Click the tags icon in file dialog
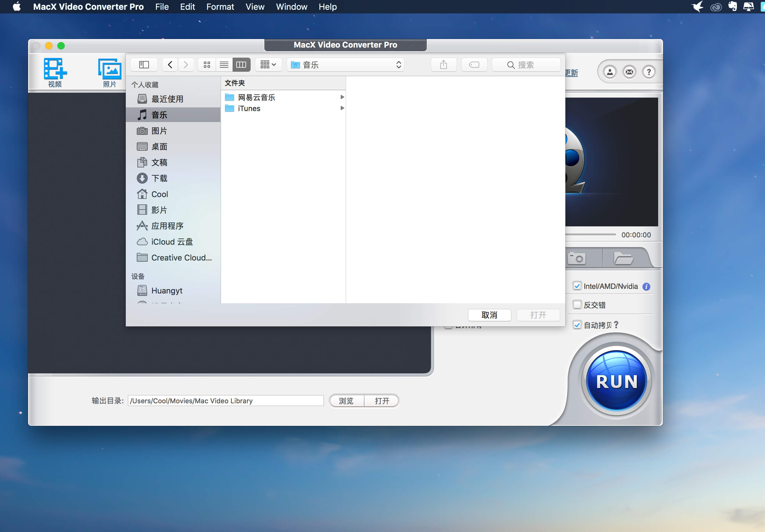 (x=474, y=65)
